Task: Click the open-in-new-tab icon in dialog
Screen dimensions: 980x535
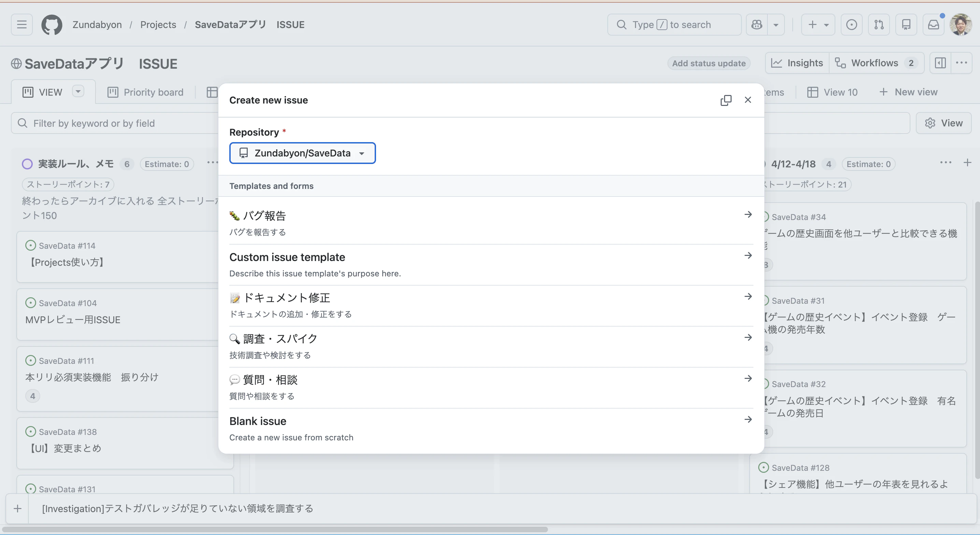Action: click(725, 100)
